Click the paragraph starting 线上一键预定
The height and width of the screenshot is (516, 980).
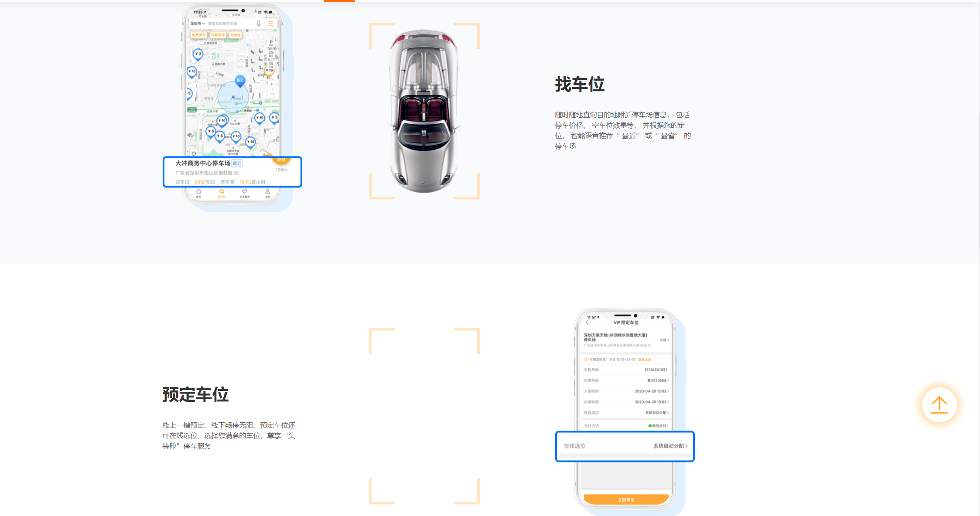pyautogui.click(x=229, y=435)
